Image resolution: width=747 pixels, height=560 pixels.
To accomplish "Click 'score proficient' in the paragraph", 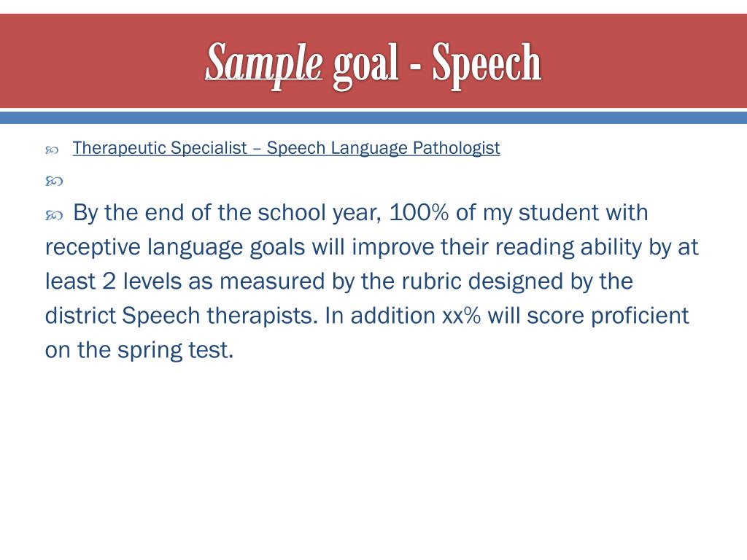I will [608, 316].
